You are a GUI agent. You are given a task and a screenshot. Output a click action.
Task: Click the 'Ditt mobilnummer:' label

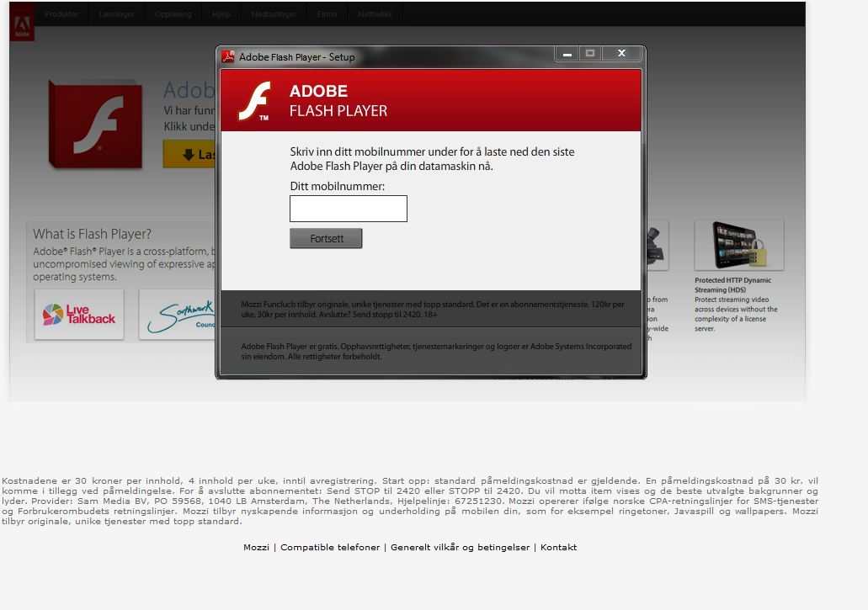[x=337, y=187]
